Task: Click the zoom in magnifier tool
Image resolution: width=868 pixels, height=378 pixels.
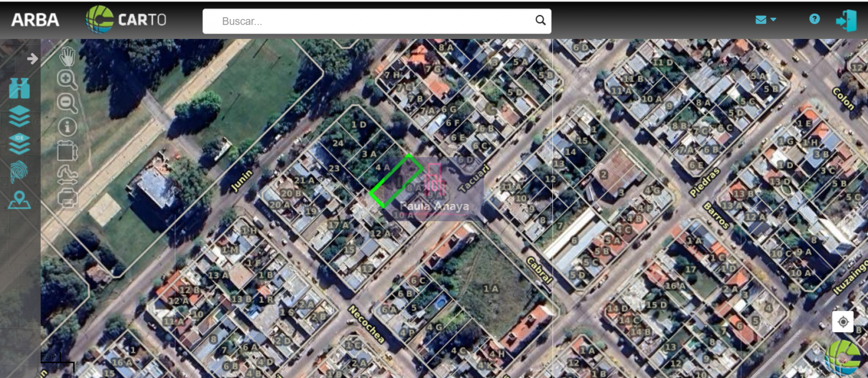Action: pos(67,80)
